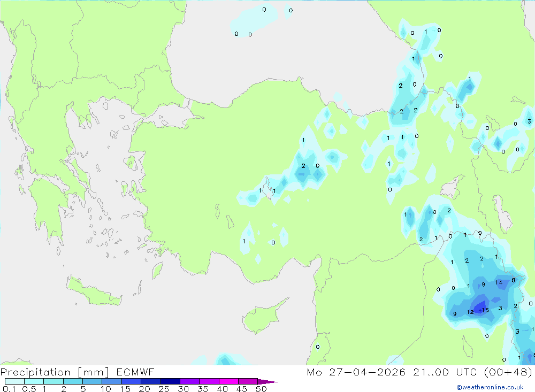Click the 'Mo 27-04-2026 21..00 UTC' forecast time
The height and width of the screenshot is (392, 535).
click(392, 372)
